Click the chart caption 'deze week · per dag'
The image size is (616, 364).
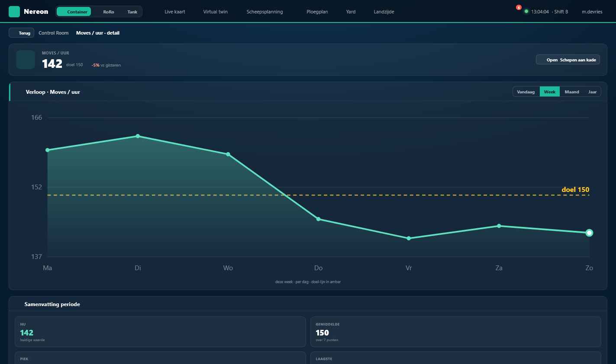[x=308, y=282]
